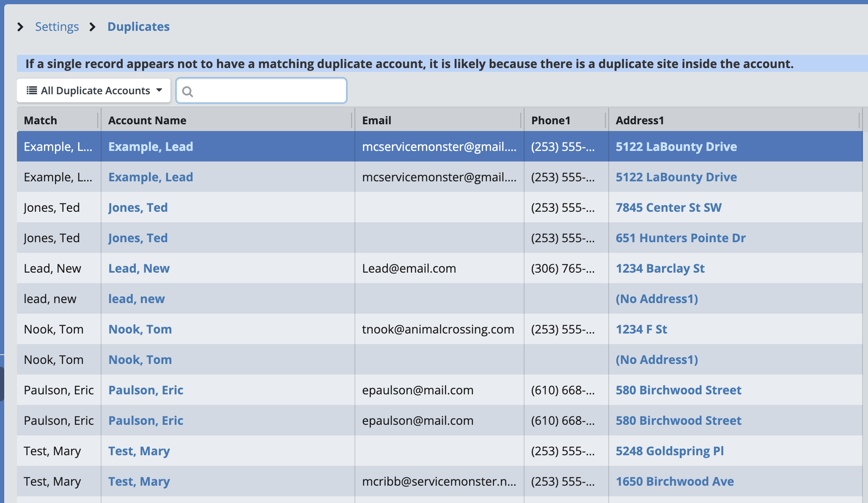This screenshot has width=868, height=503.
Task: Click the magnifier icon in search box
Action: point(187,91)
